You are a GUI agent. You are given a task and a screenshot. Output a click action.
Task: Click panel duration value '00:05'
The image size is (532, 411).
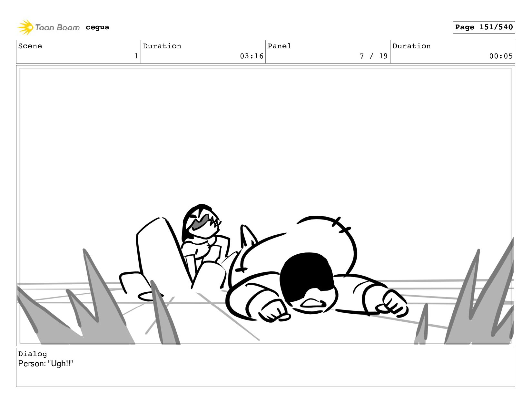click(501, 56)
